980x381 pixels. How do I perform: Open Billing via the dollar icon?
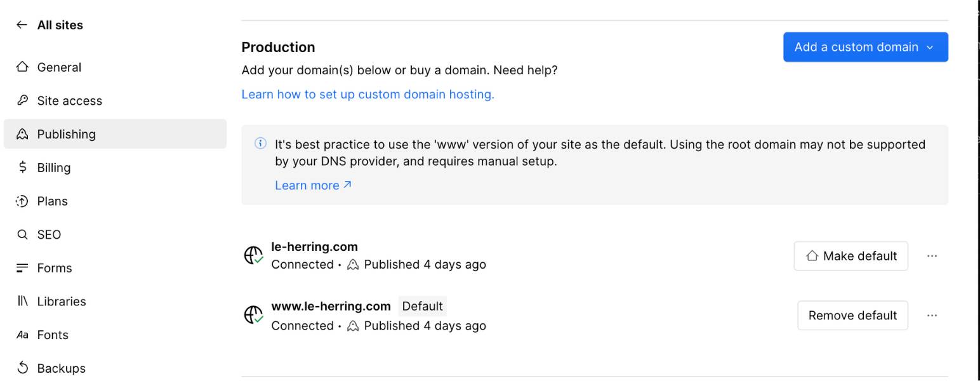click(22, 167)
